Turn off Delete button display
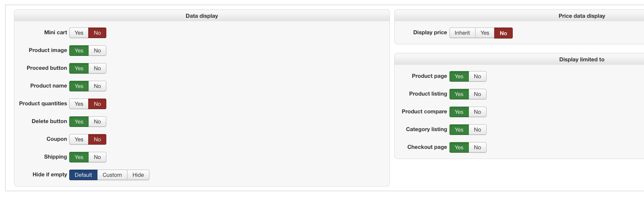 97,122
